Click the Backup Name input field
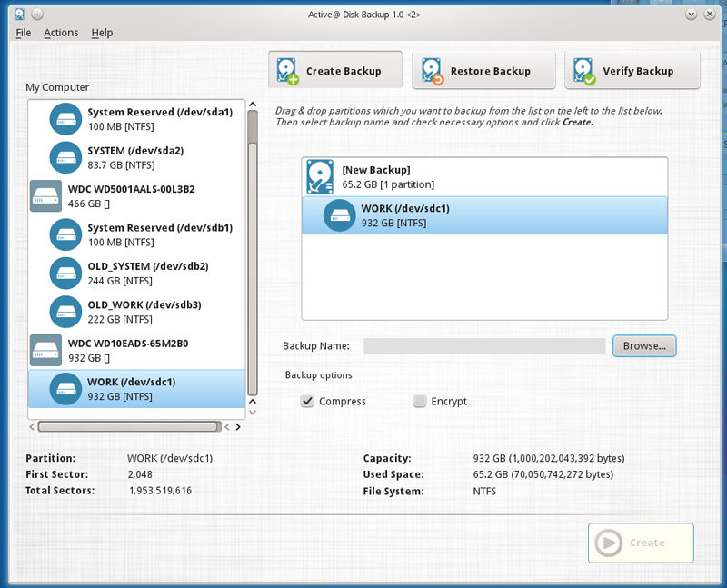 click(x=484, y=346)
